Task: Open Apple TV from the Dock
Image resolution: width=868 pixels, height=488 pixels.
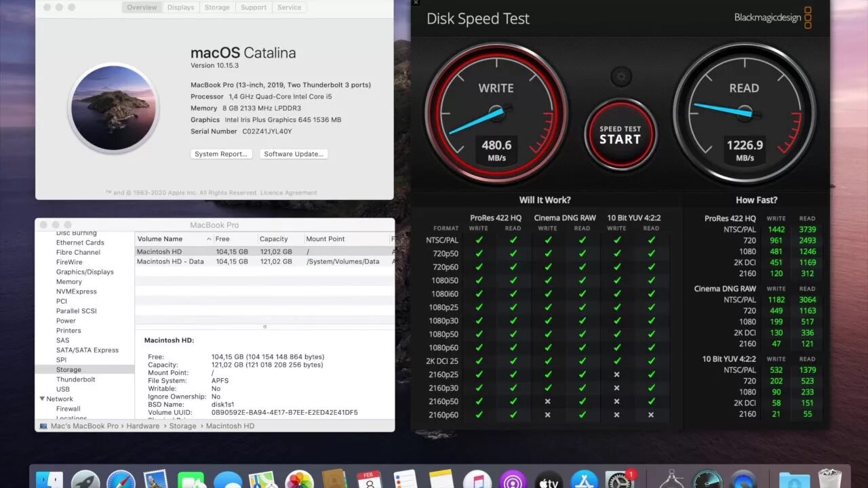Action: (x=548, y=480)
